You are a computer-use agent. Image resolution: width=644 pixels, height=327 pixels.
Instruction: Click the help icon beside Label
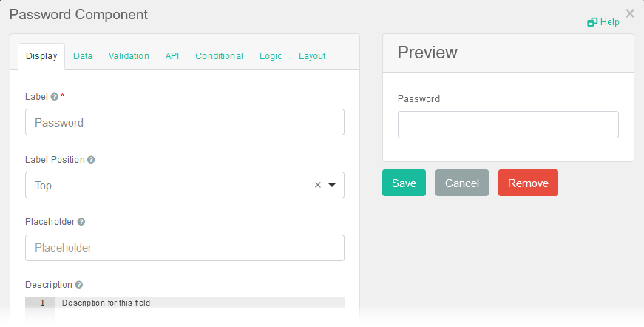(x=54, y=97)
